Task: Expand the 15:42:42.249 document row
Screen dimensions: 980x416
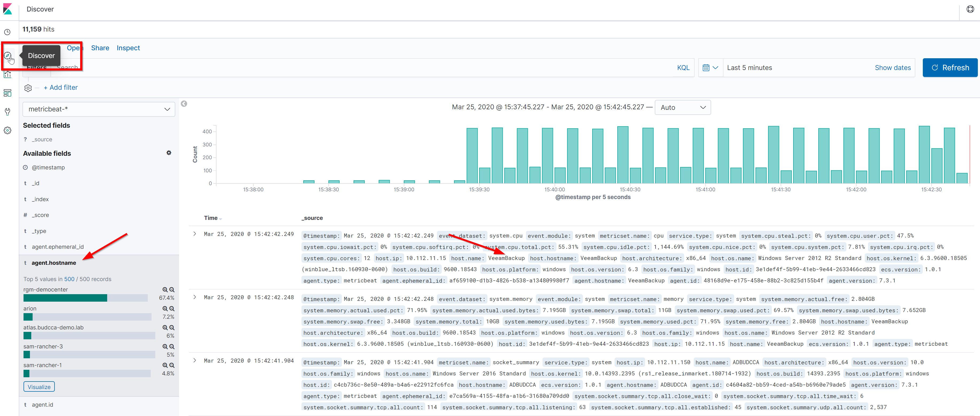Action: coord(195,234)
